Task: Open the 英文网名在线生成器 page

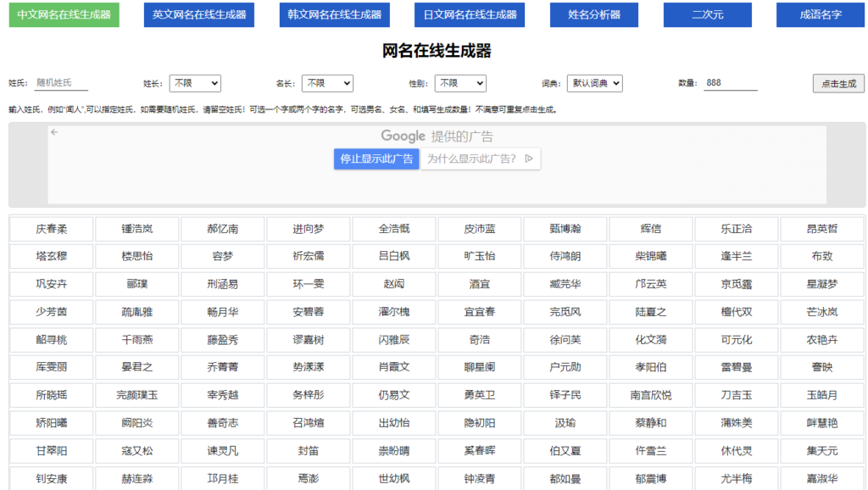Action: tap(198, 14)
